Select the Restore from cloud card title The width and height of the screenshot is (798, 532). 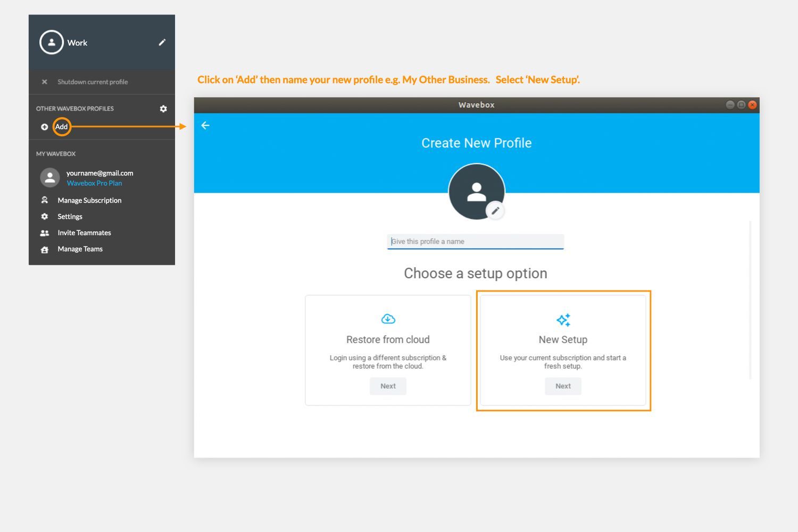(388, 339)
